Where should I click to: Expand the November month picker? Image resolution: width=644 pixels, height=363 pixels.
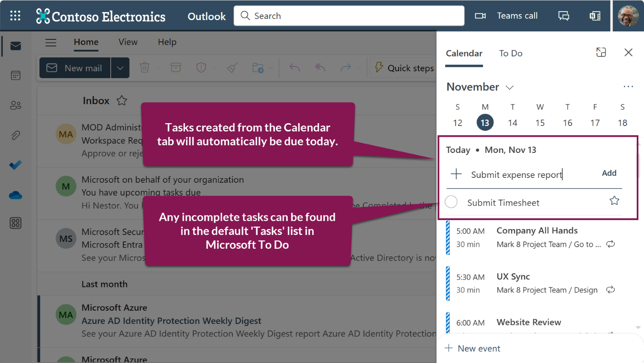pyautogui.click(x=510, y=87)
